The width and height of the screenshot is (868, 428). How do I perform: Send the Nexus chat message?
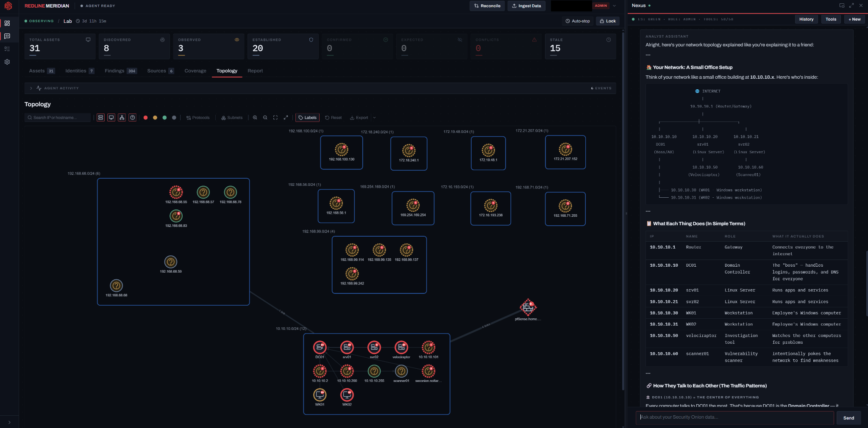849,418
